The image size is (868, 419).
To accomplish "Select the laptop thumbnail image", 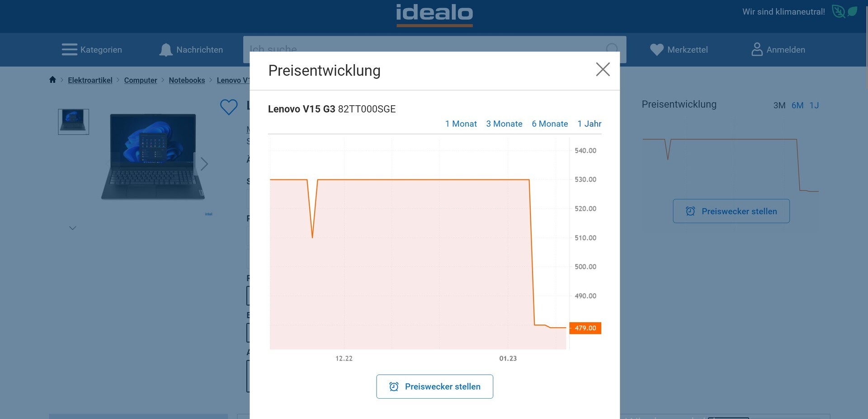I will [x=73, y=122].
